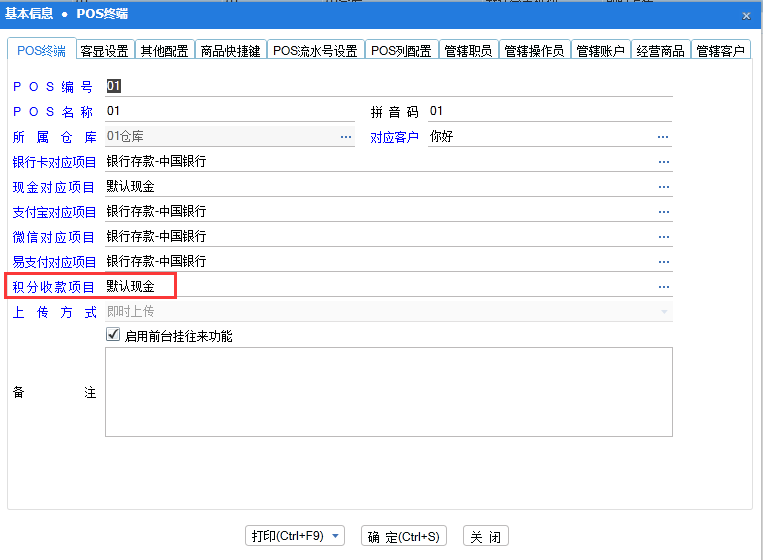Image resolution: width=763 pixels, height=560 pixels.
Task: Switch to 客显设置 tab
Action: (x=104, y=51)
